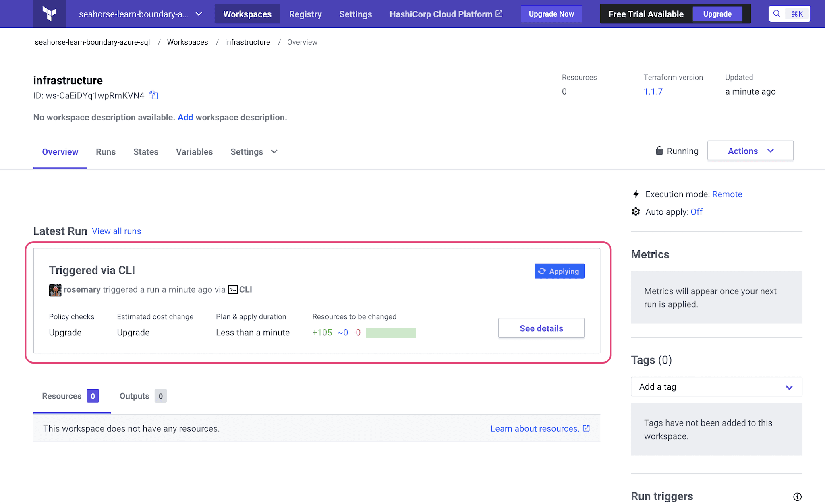Switch to the States tab
The image size is (825, 504).
[x=146, y=152]
